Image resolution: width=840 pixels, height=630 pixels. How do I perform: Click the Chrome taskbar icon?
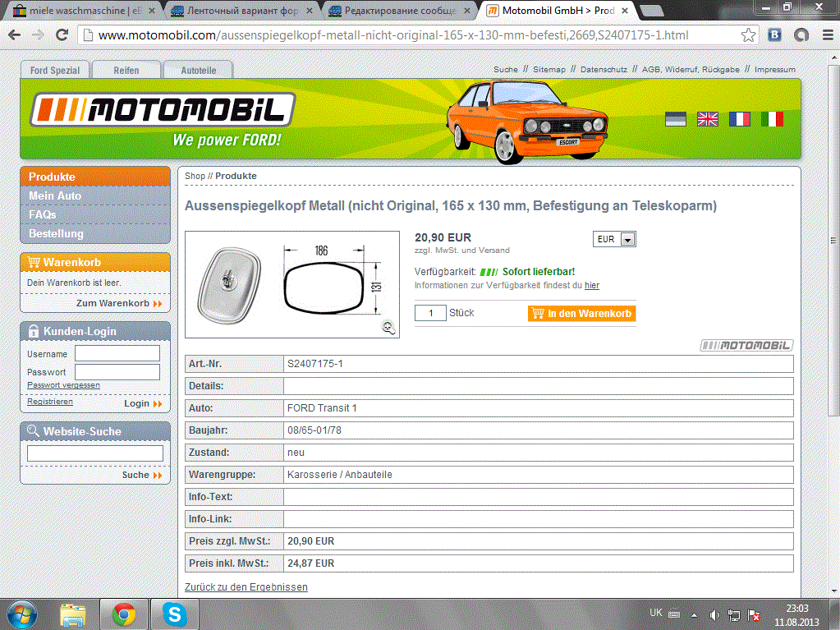click(124, 614)
